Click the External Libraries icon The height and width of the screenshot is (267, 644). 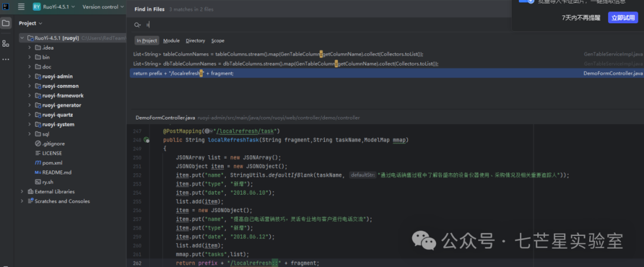point(30,192)
